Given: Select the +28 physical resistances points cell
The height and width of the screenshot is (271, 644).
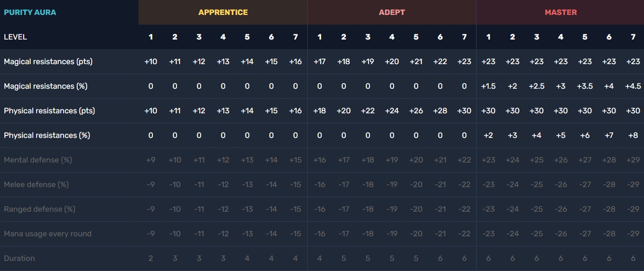Looking at the screenshot, I should pos(440,111).
